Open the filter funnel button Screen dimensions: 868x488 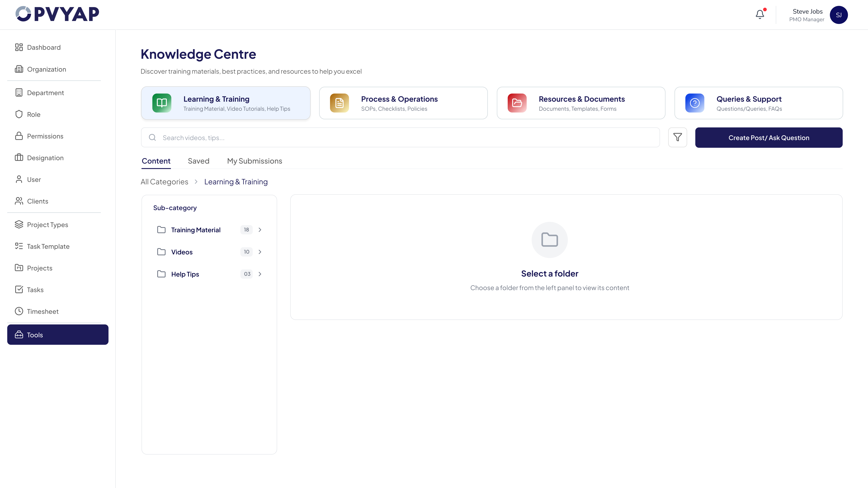[x=678, y=137]
